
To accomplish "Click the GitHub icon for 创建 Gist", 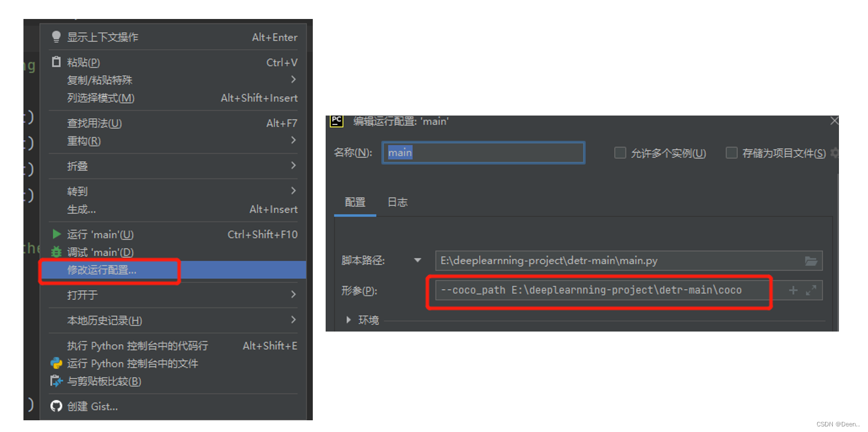I will click(x=56, y=406).
